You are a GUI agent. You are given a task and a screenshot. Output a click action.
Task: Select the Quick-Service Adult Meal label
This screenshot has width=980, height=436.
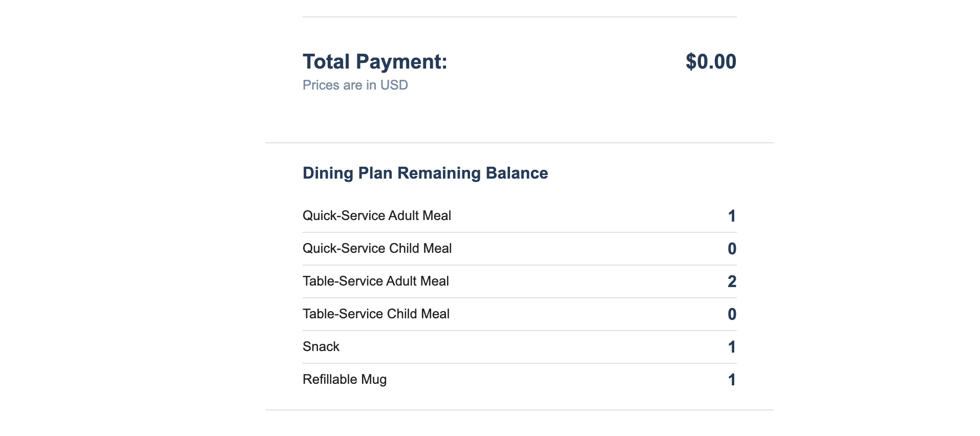[x=376, y=215]
